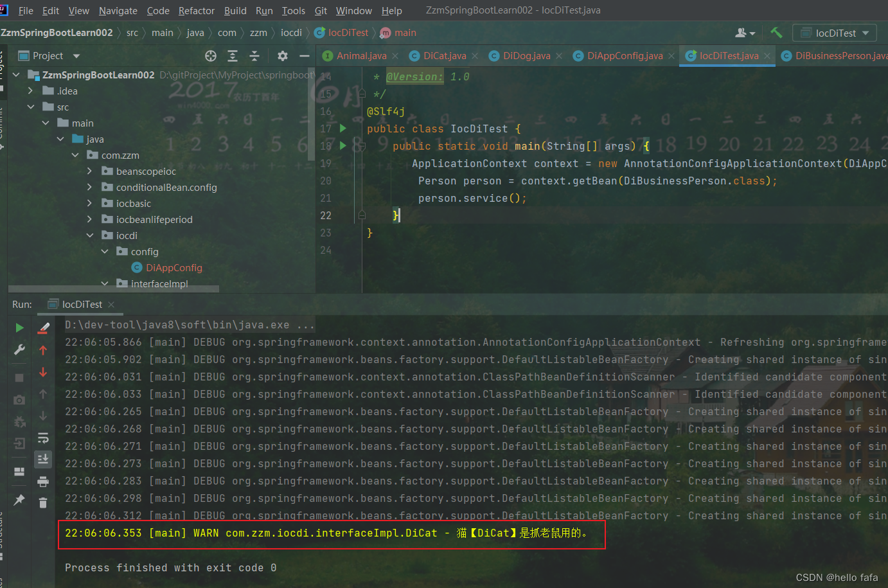Viewport: 888px width, 588px height.
Task: Toggle the Pin Tab icon in Run panel
Action: [19, 499]
